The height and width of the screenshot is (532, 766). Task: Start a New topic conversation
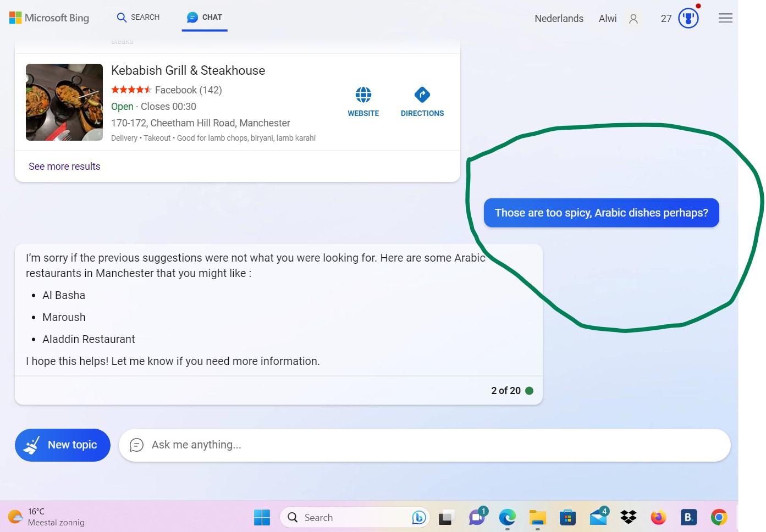coord(62,445)
